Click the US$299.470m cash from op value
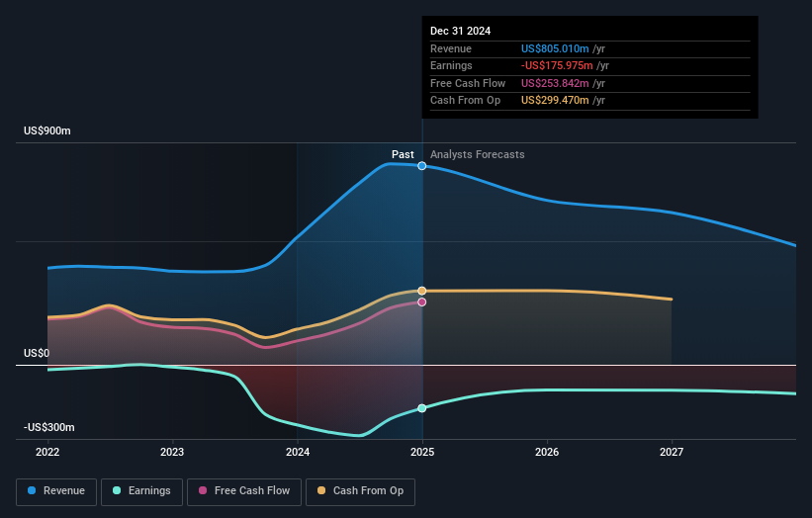 pos(555,101)
